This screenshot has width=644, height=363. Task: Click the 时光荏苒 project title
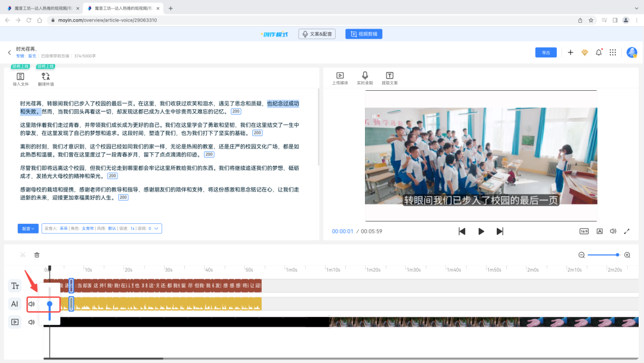(26, 49)
